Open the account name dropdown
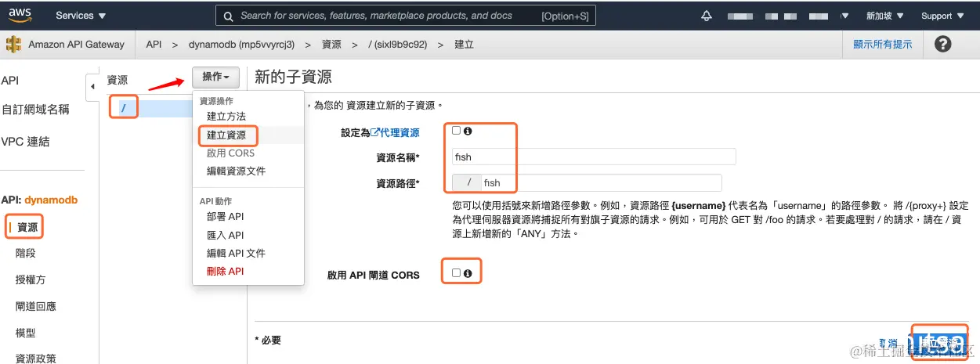The image size is (980, 364). [787, 16]
